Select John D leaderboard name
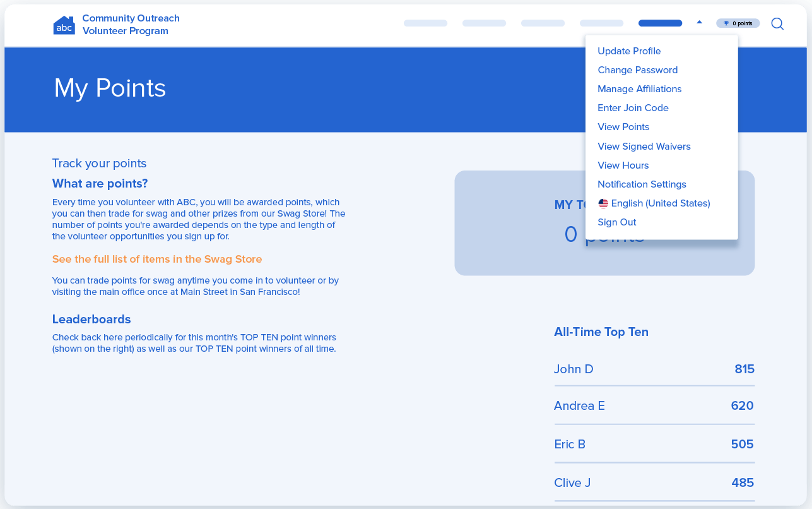The height and width of the screenshot is (509, 812). coord(574,369)
